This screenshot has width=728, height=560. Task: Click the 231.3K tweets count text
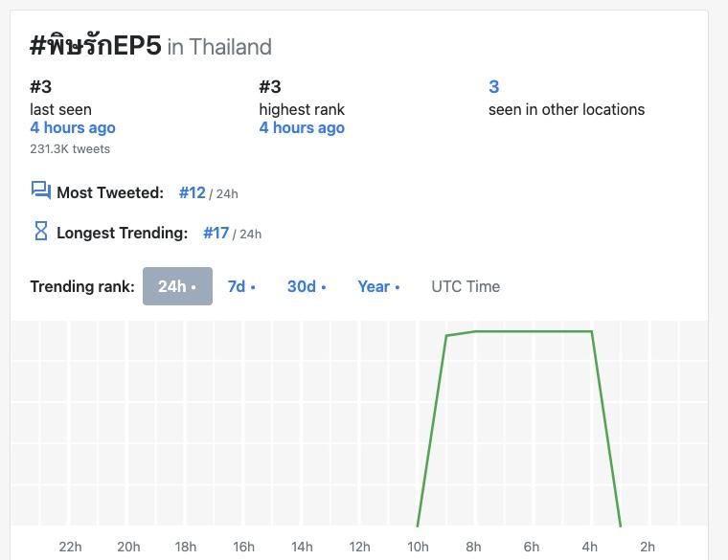pyautogui.click(x=70, y=149)
